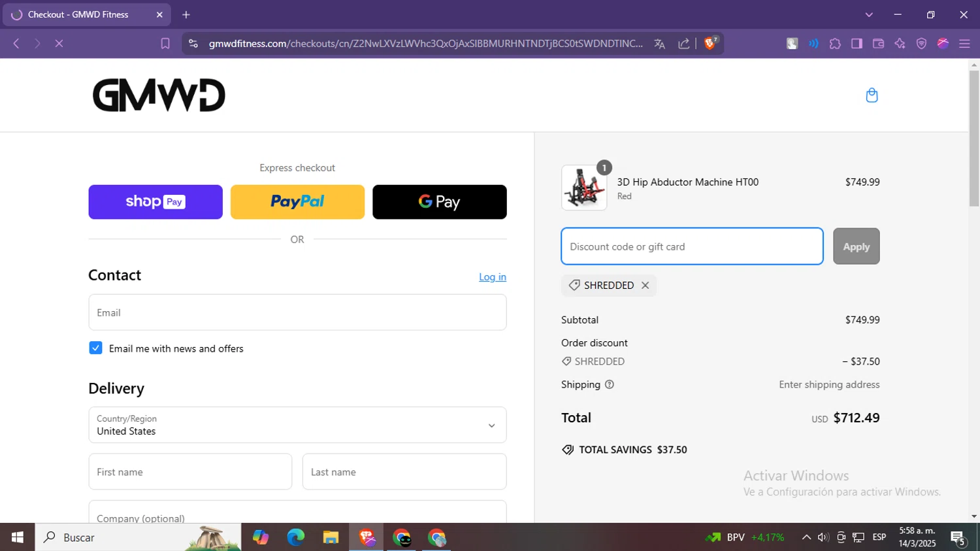Click the $712.49 total amount
This screenshot has height=551, width=980.
click(x=857, y=418)
